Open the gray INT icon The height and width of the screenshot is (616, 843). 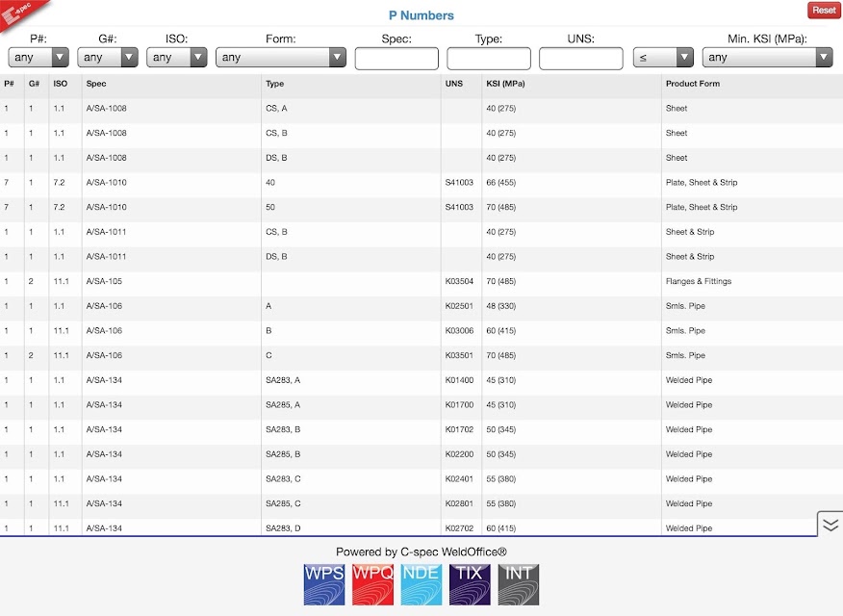click(519, 585)
